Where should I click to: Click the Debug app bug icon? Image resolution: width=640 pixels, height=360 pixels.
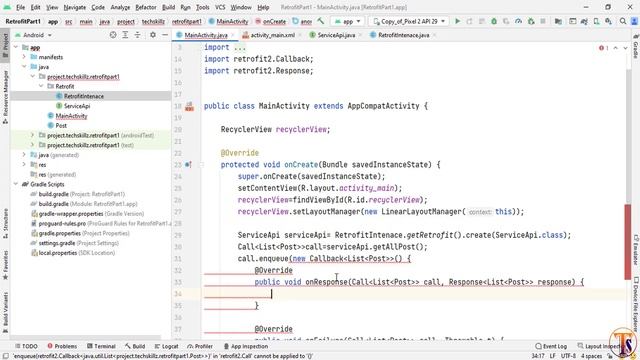point(494,21)
